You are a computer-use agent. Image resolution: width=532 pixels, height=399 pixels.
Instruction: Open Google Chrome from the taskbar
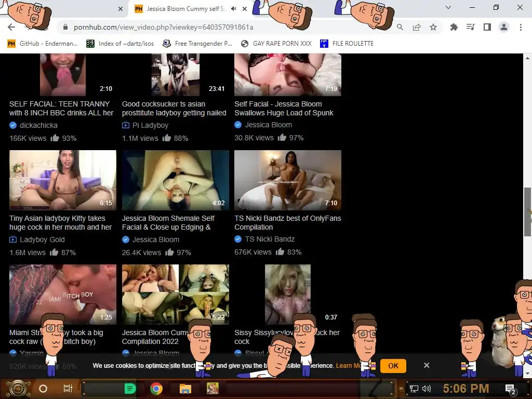click(156, 389)
